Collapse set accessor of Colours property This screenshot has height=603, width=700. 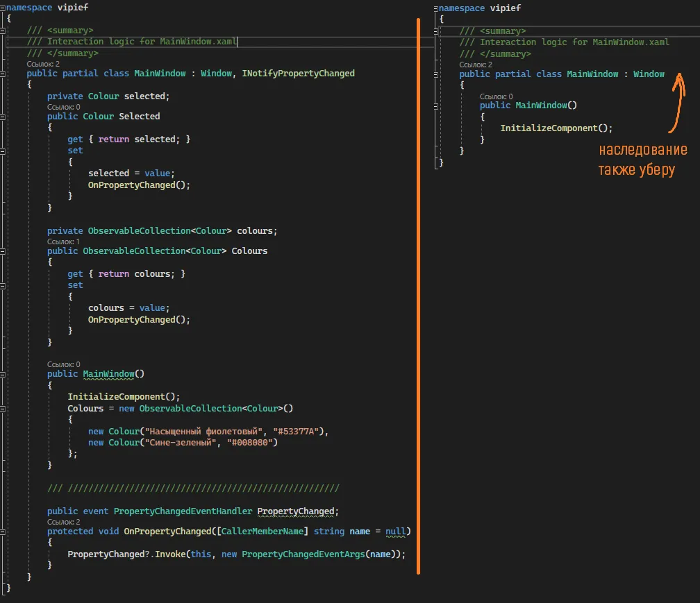tap(3, 286)
